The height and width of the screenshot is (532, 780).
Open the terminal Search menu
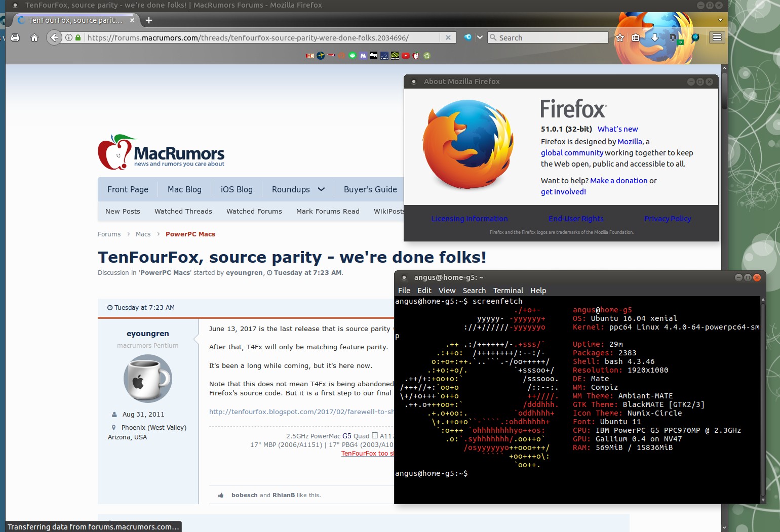[474, 291]
